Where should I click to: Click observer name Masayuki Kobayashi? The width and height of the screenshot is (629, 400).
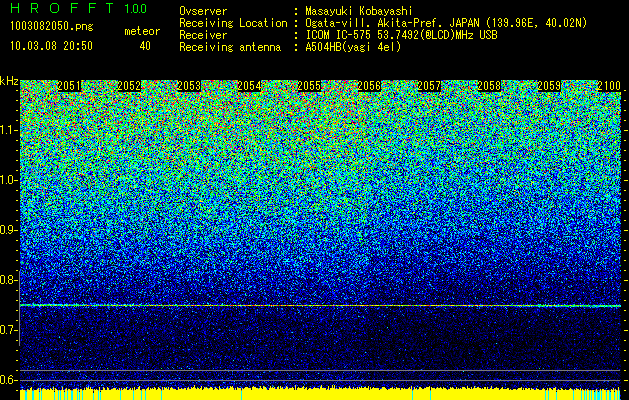click(359, 11)
